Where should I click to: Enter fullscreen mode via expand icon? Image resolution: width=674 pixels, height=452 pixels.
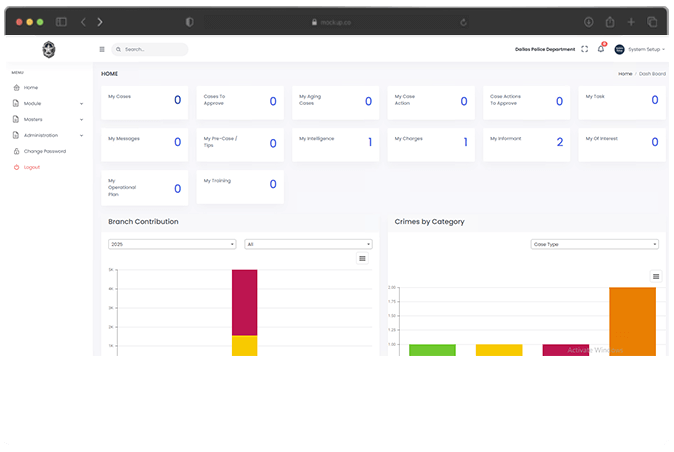[584, 49]
